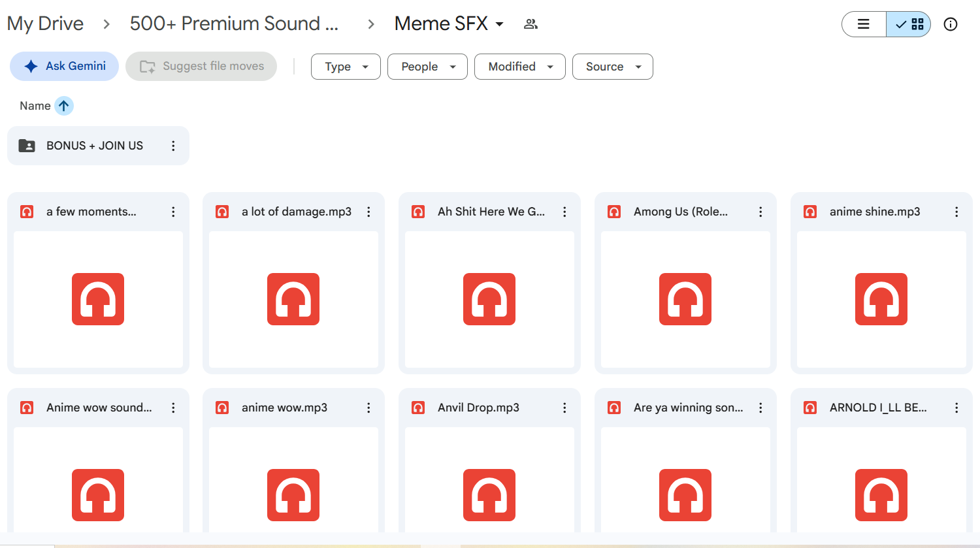Select Are ya winning son... thumbnail preview
980x548 pixels.
pyautogui.click(x=685, y=480)
